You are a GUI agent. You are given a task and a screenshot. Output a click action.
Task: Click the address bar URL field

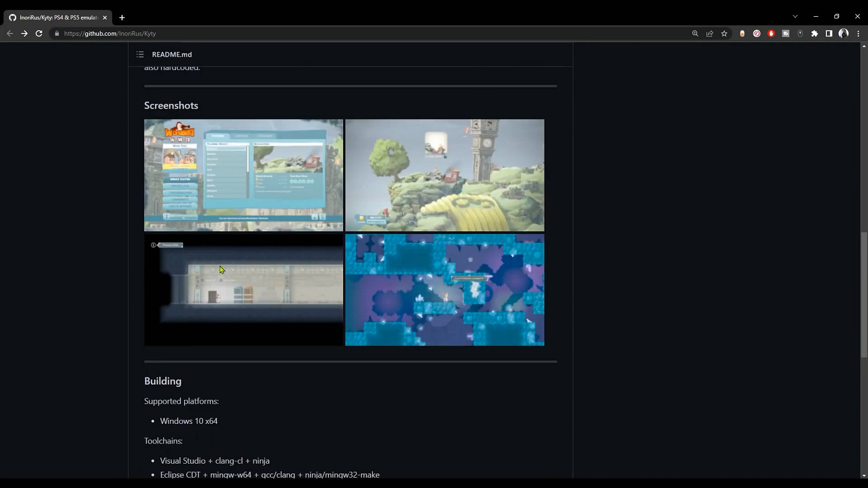pos(370,34)
